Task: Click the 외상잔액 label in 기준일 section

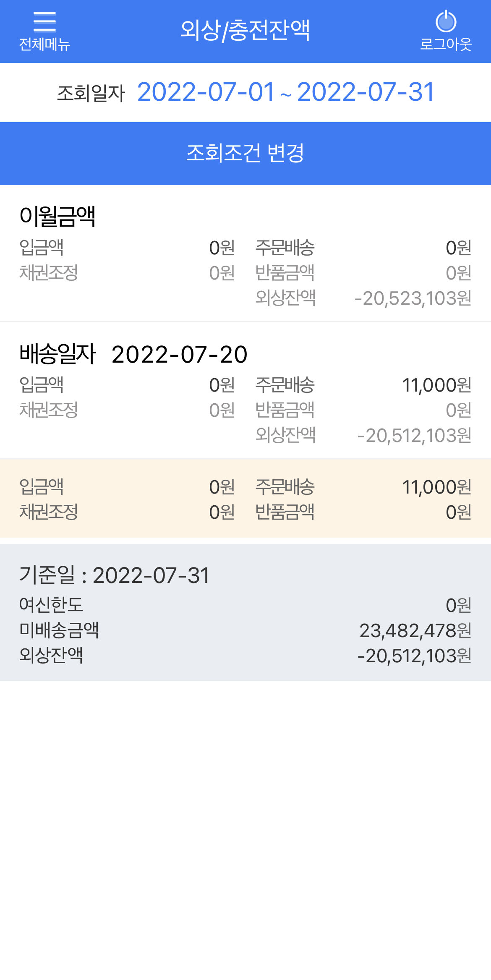Action: point(51,655)
